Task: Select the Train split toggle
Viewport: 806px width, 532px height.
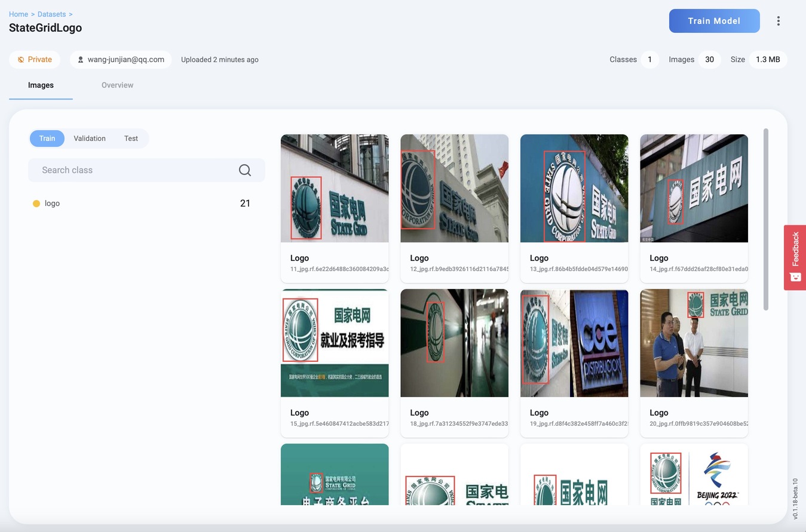Action: coord(47,139)
